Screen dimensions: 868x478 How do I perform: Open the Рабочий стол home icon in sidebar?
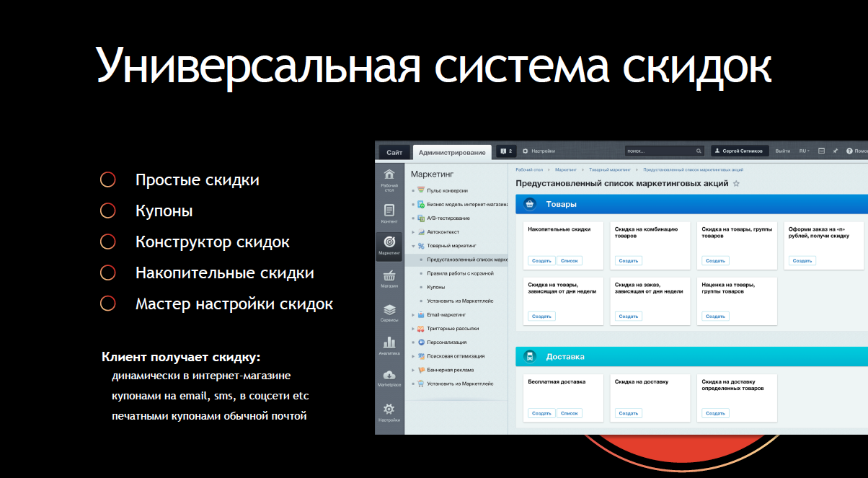point(389,174)
